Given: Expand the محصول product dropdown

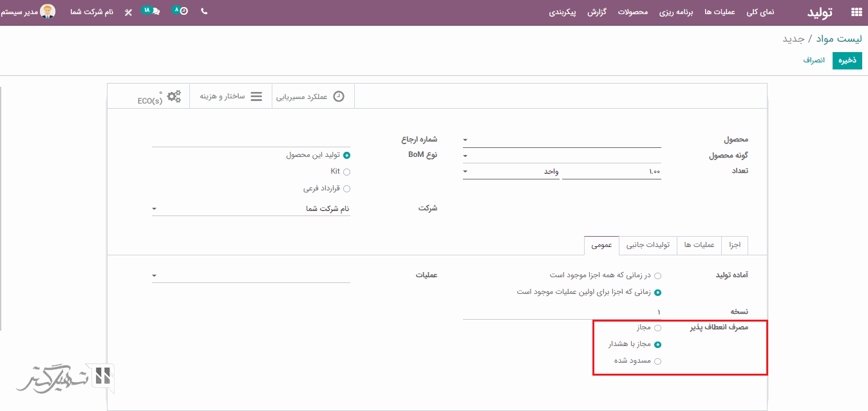Looking at the screenshot, I should (x=466, y=140).
